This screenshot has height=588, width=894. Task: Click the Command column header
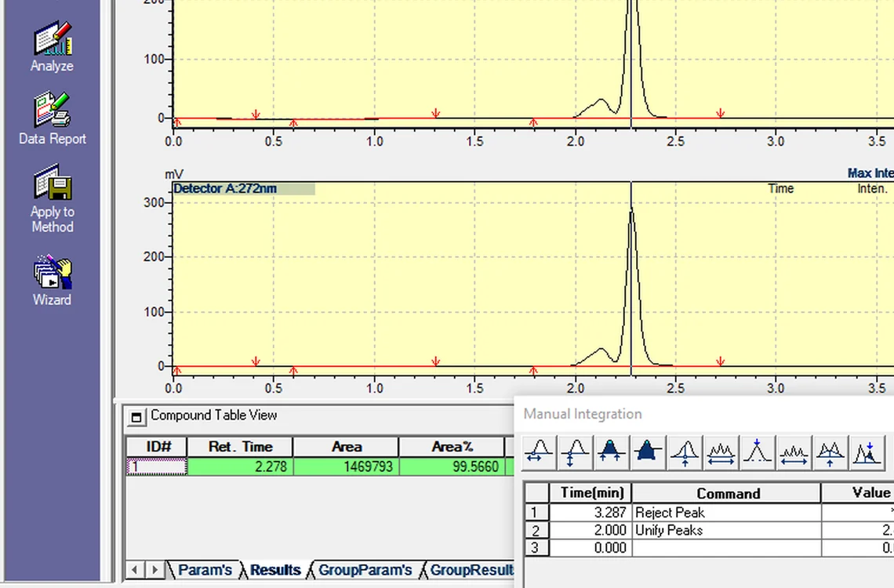[726, 493]
